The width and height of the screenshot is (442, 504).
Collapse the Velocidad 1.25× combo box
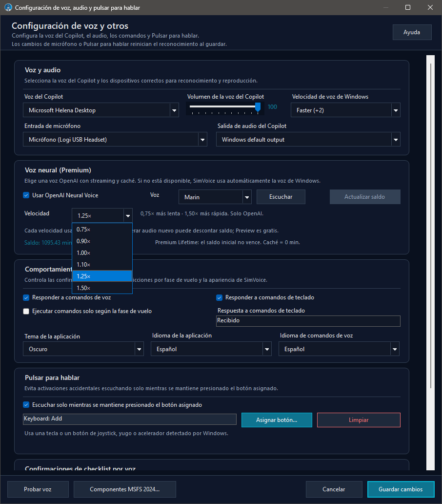pyautogui.click(x=102, y=216)
